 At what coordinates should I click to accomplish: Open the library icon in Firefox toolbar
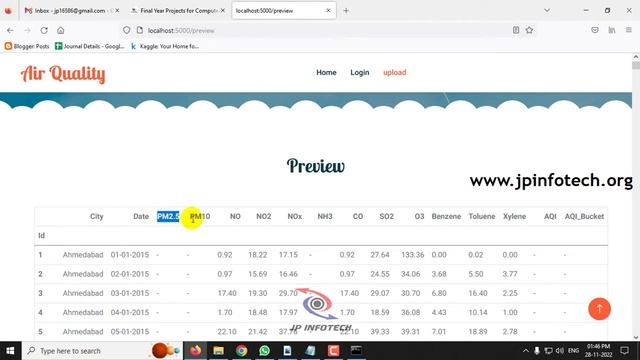(x=612, y=30)
